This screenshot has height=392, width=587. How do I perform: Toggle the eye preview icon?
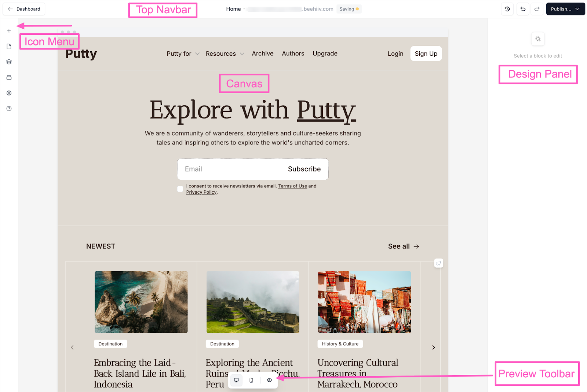pos(269,380)
